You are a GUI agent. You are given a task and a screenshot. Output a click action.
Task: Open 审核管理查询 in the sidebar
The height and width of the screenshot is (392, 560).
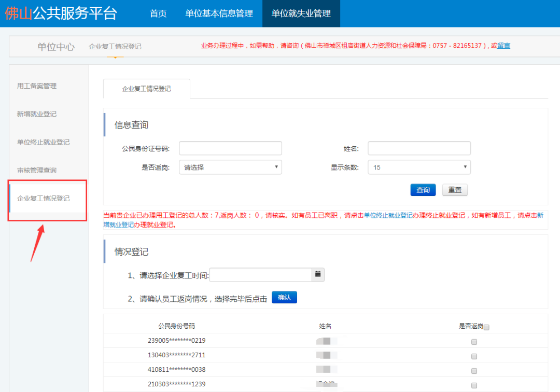tap(37, 170)
